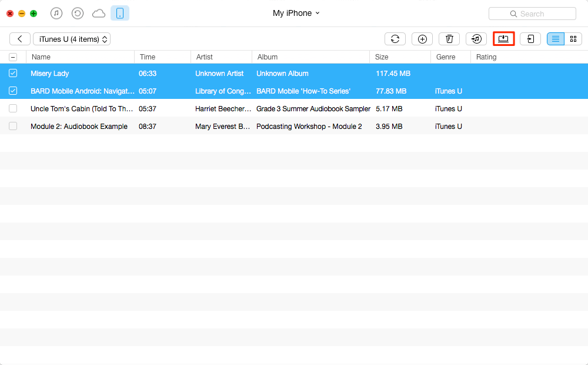Click 'Grade 3 Summer Audiobook Sampler' album

[x=313, y=109]
